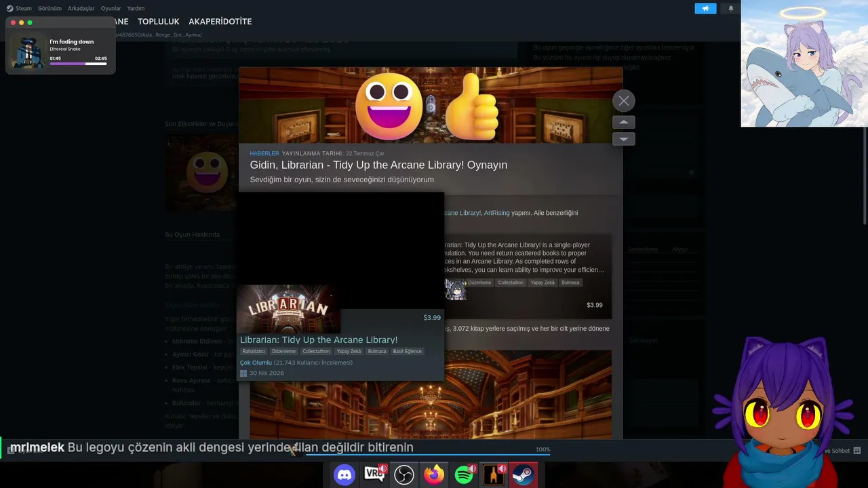Open Librarian: Tidy Up the Arcane Library! title
The image size is (868, 488).
(x=319, y=340)
